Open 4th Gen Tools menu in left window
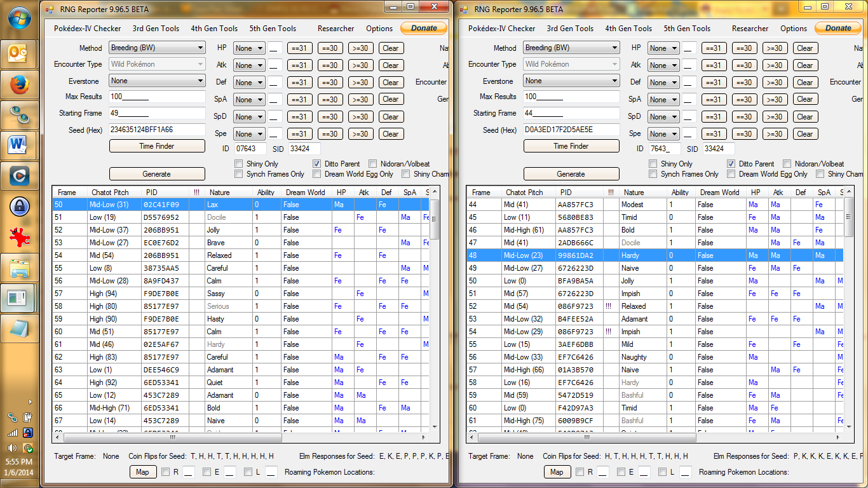 click(214, 29)
